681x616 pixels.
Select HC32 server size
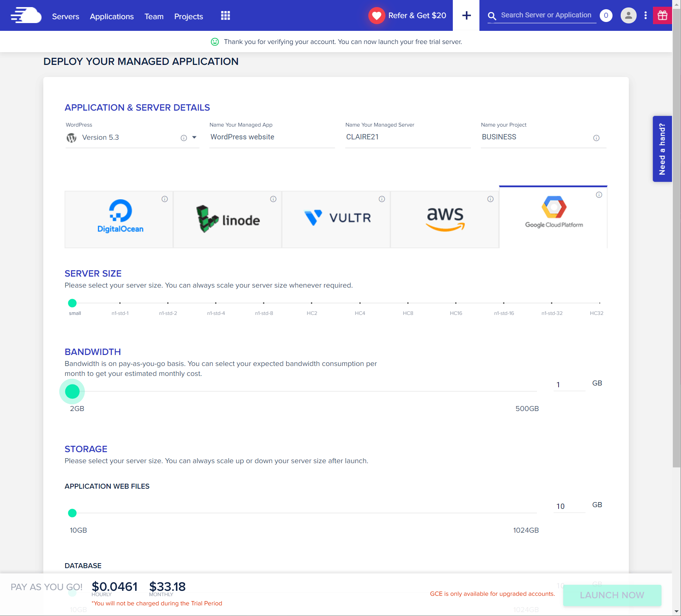tap(597, 313)
